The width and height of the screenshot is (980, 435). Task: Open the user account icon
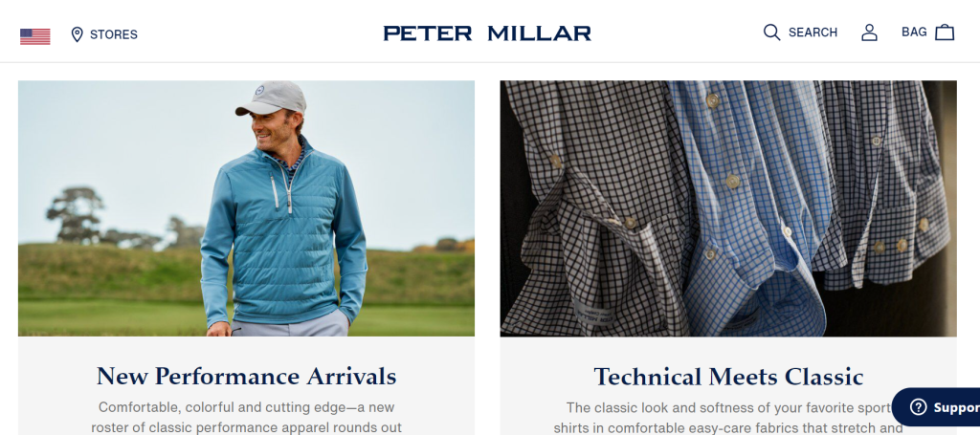869,33
